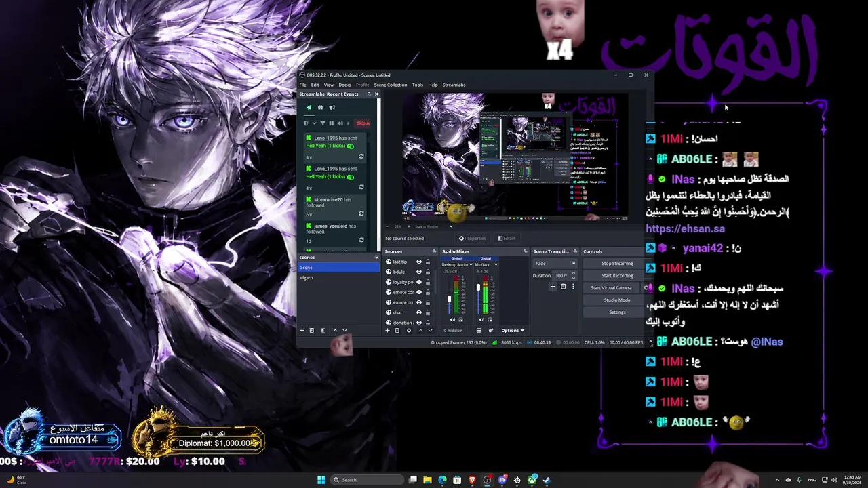
Task: Hide the loyalty points source
Action: tap(419, 282)
